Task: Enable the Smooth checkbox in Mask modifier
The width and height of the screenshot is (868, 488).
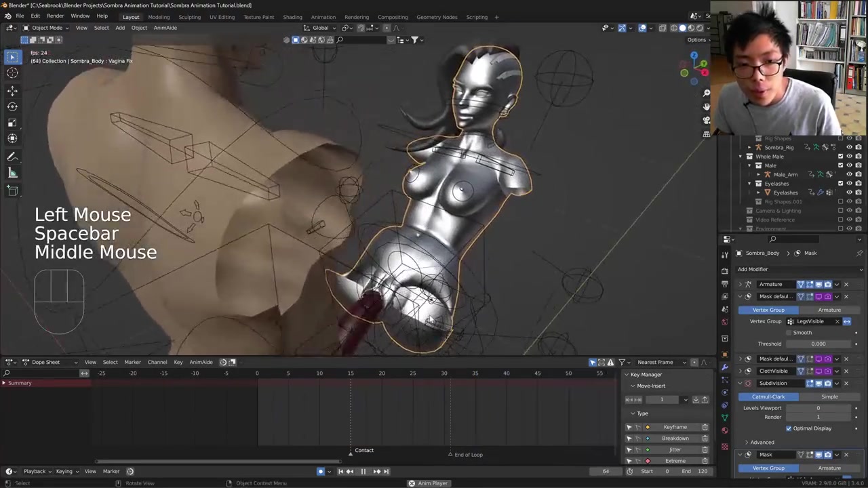Action: tap(789, 333)
